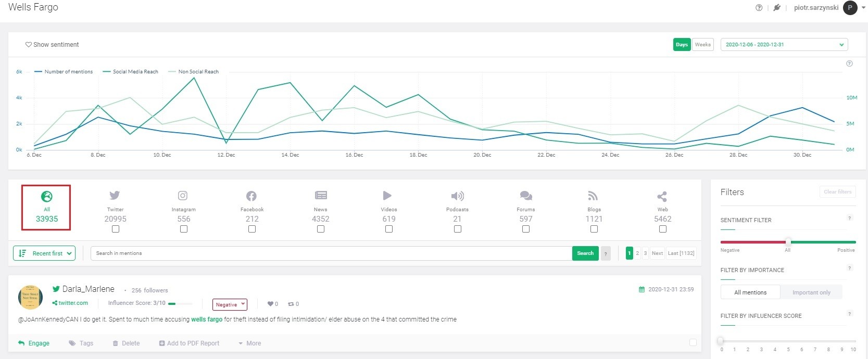The width and height of the screenshot is (868, 359).
Task: Click Darla_Marlene profile avatar
Action: (x=31, y=298)
